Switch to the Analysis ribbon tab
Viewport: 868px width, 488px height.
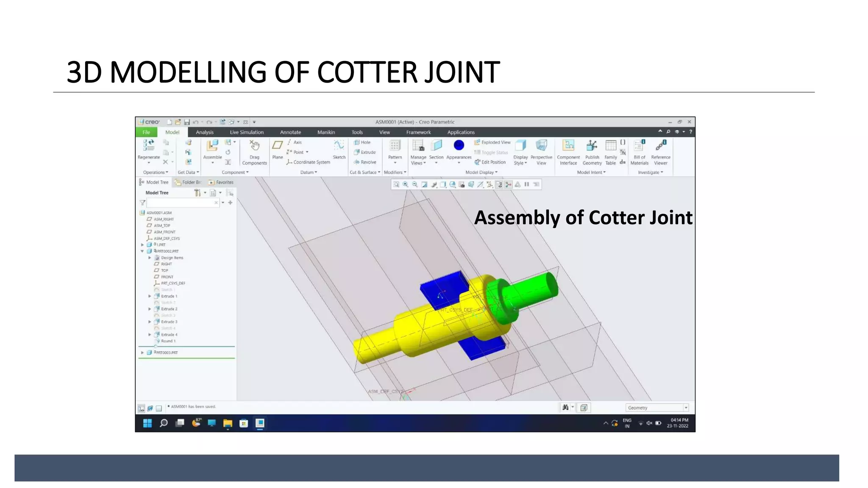[x=205, y=132]
